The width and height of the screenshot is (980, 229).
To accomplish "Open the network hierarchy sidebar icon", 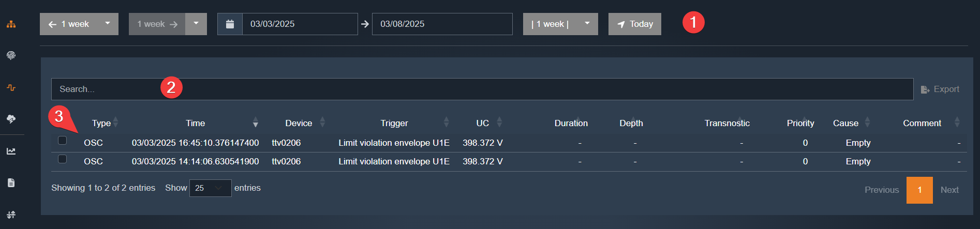I will [x=11, y=24].
